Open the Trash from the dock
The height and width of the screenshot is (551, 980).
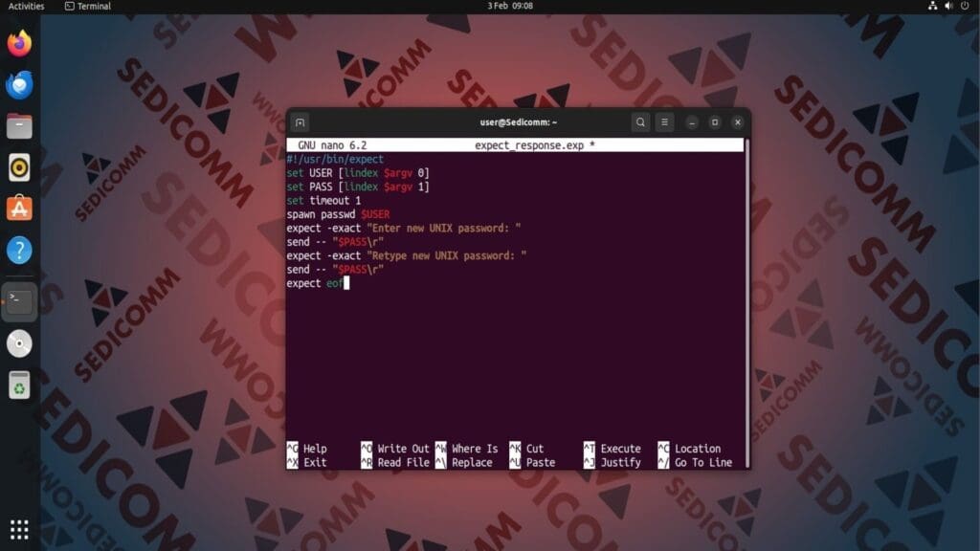(x=17, y=386)
